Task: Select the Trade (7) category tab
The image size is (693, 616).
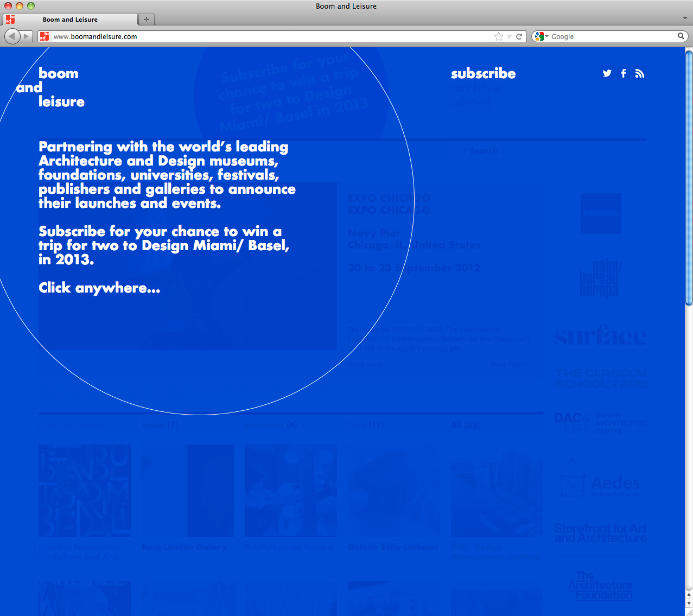Action: [160, 425]
